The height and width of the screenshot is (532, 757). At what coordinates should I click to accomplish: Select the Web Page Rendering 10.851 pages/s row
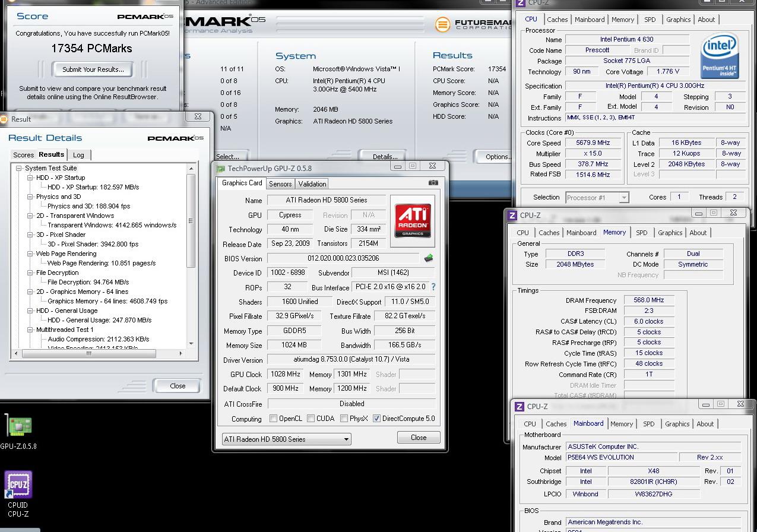point(102,264)
